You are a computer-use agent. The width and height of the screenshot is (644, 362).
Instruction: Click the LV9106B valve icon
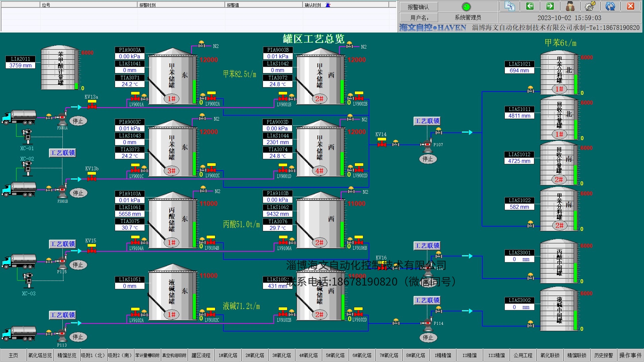coord(359,240)
